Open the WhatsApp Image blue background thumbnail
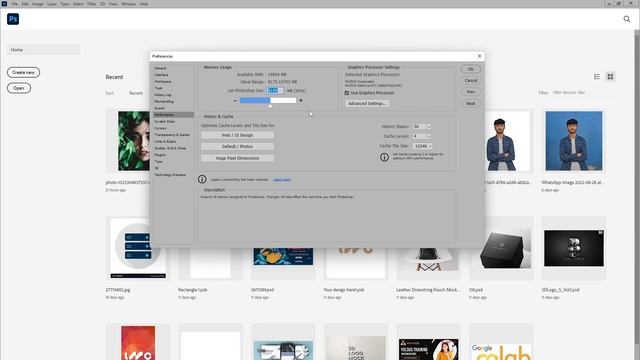 tap(573, 141)
